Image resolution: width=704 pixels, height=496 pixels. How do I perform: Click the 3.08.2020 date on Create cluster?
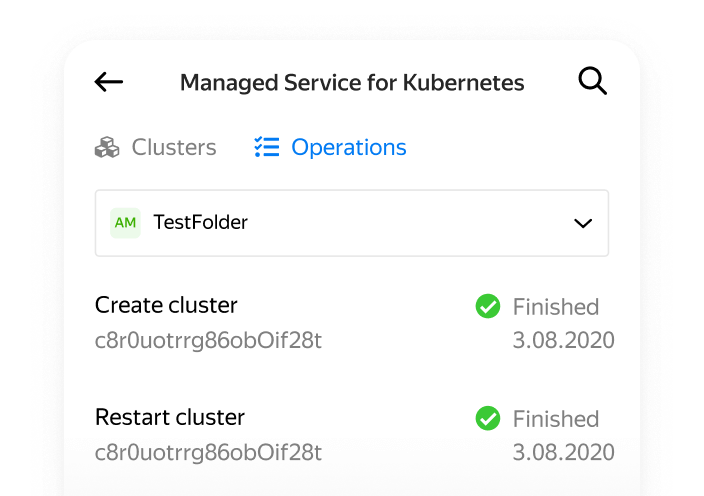click(563, 340)
